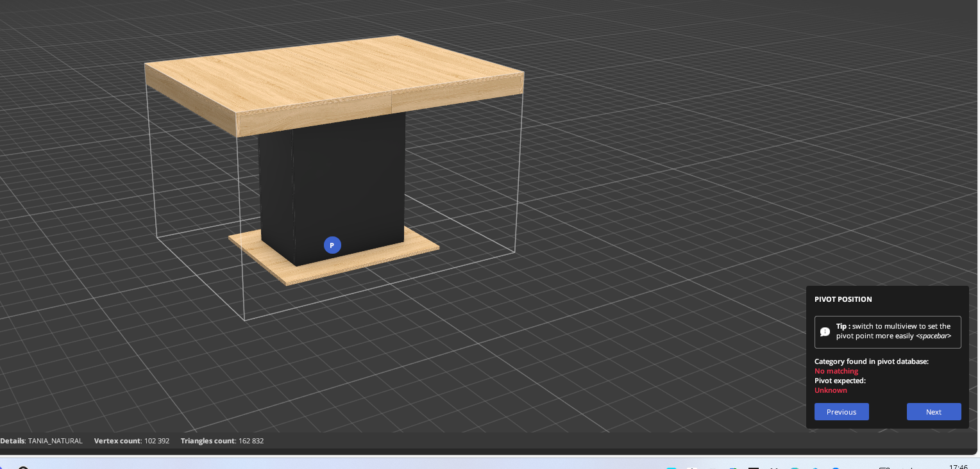This screenshot has height=469, width=980.
Task: Click the red 'No matching' text
Action: tap(836, 371)
